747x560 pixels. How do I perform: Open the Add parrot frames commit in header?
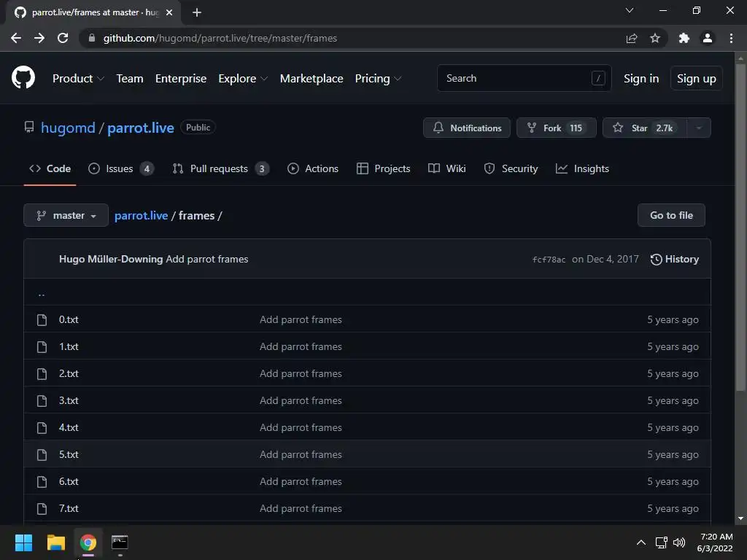coord(206,259)
